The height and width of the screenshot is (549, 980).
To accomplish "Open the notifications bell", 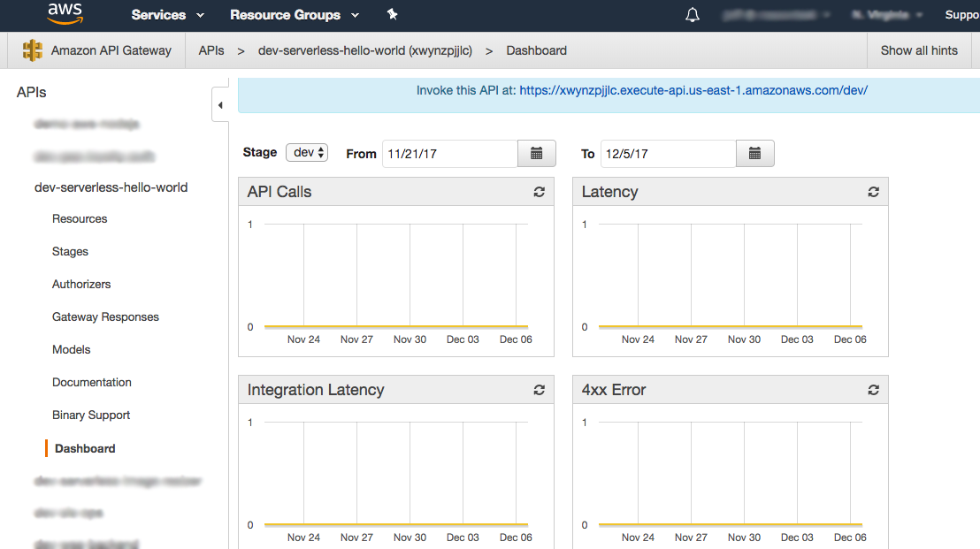I will [693, 15].
